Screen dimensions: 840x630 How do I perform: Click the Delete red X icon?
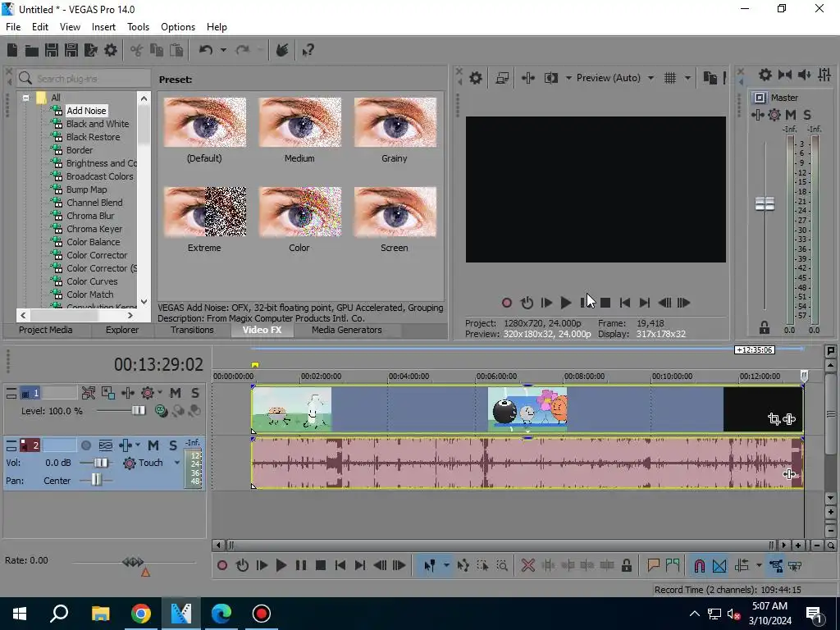(x=528, y=565)
